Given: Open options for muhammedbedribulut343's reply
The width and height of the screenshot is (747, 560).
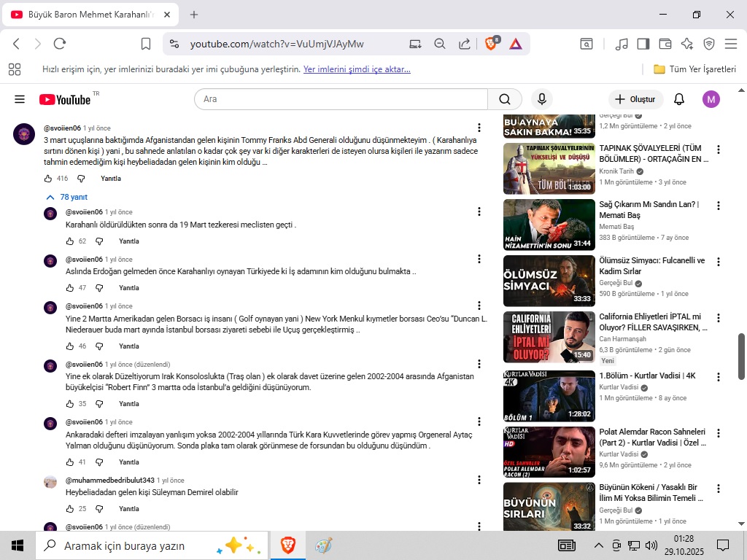Looking at the screenshot, I should [x=479, y=480].
